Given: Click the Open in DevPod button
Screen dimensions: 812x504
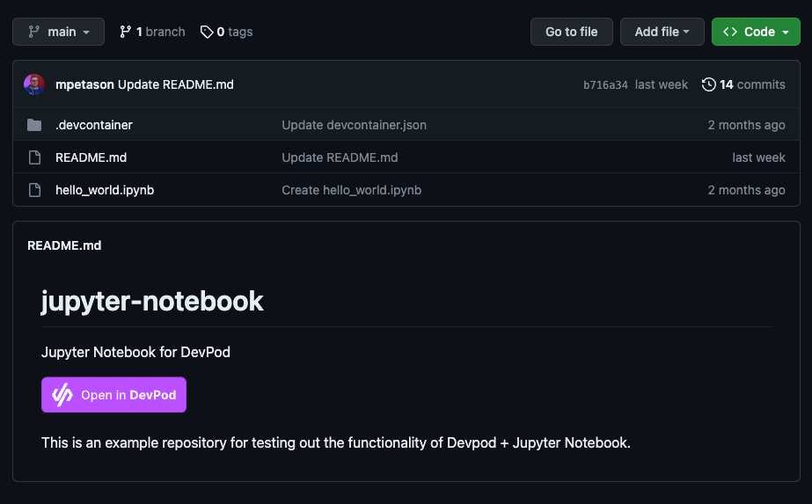Looking at the screenshot, I should [x=114, y=395].
